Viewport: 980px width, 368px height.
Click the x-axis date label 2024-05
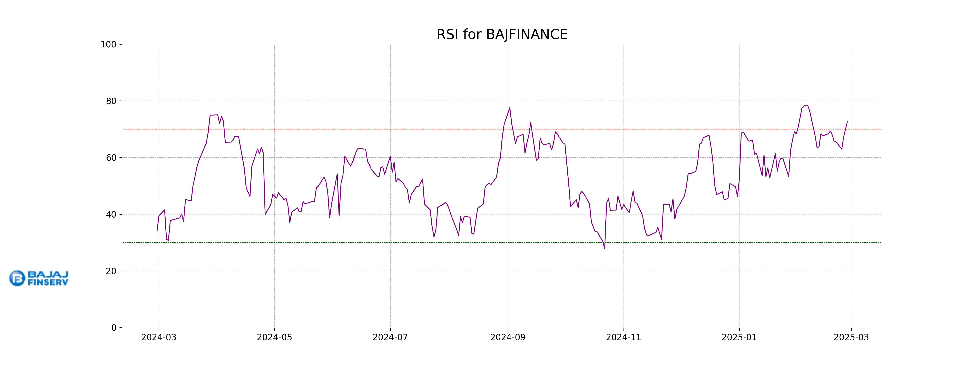point(274,338)
